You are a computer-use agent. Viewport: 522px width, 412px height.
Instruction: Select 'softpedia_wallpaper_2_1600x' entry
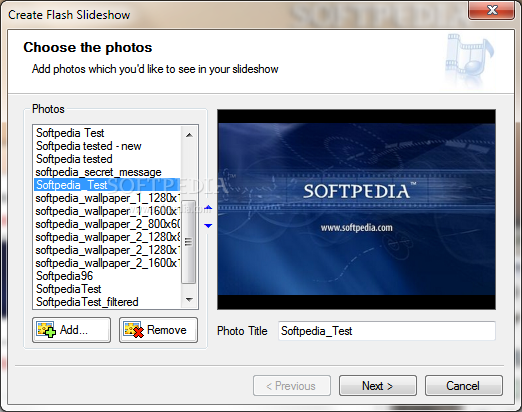point(107,263)
